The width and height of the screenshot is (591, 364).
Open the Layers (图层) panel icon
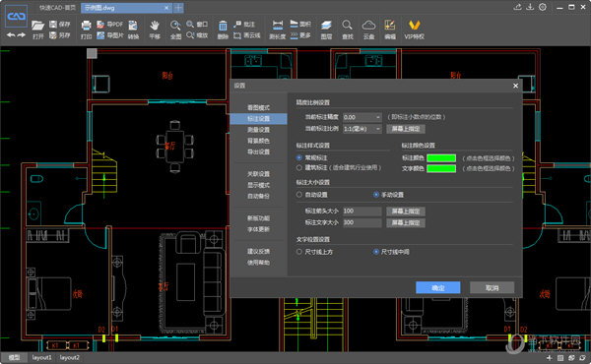pos(326,26)
